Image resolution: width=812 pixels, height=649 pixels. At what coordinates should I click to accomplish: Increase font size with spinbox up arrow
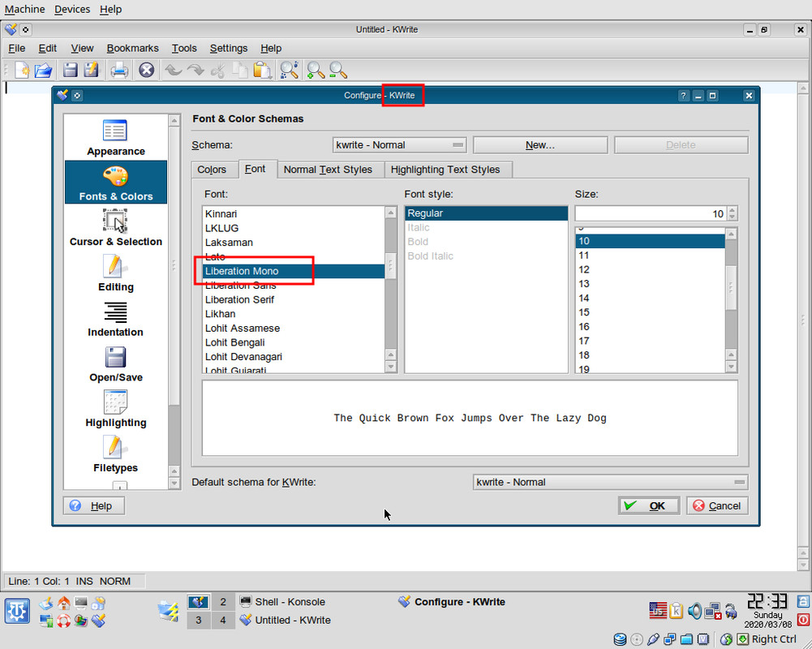pyautogui.click(x=733, y=210)
